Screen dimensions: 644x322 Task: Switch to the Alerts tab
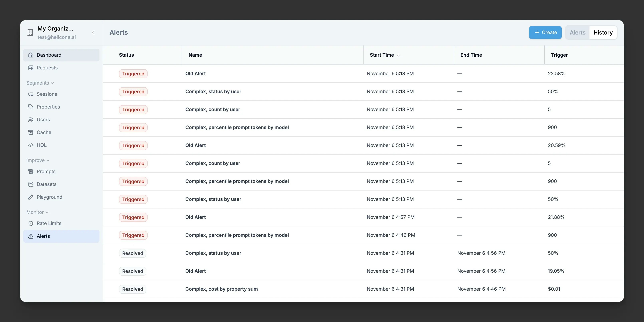point(577,33)
